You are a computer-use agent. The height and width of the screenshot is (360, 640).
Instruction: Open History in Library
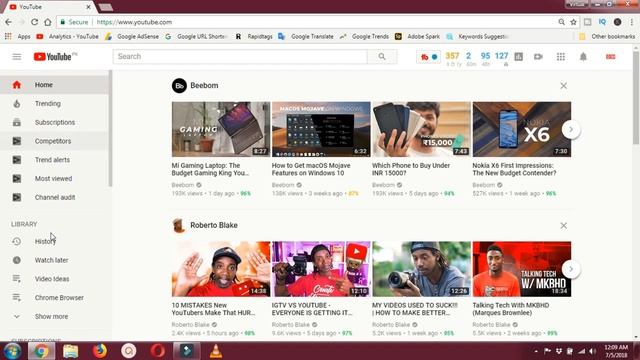click(x=54, y=242)
